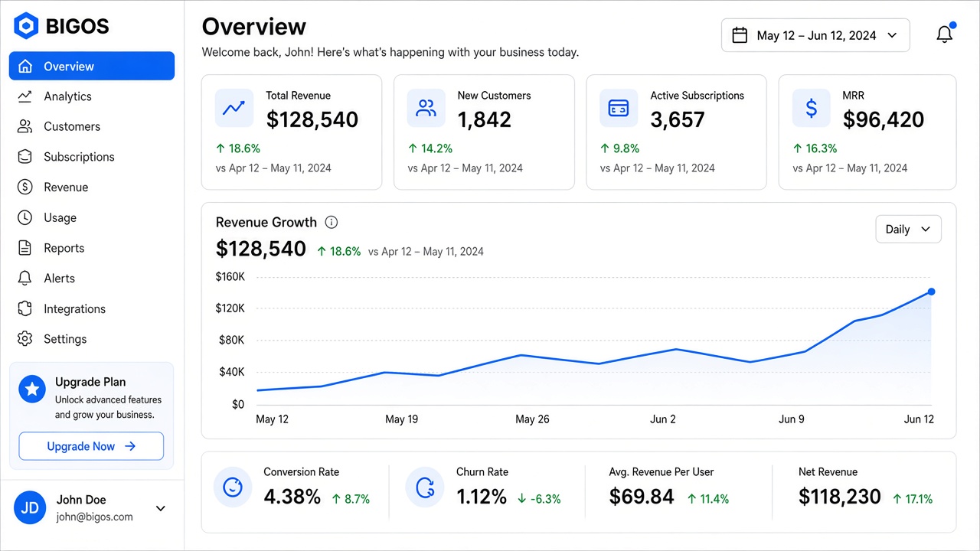Image resolution: width=980 pixels, height=551 pixels.
Task: Click the chart endpoint marker at Jun 12
Action: point(931,292)
